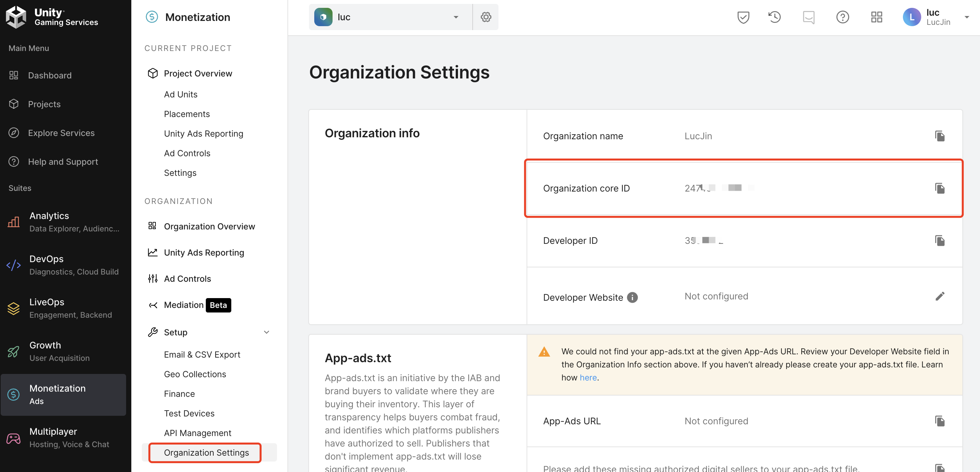This screenshot has height=472, width=980.
Task: Collapse the Setup section chevron
Action: 266,332
